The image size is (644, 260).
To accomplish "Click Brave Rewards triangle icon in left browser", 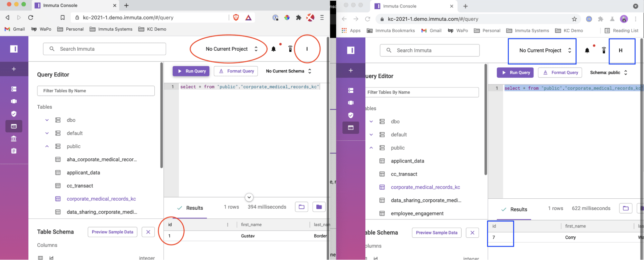I will coord(248,17).
